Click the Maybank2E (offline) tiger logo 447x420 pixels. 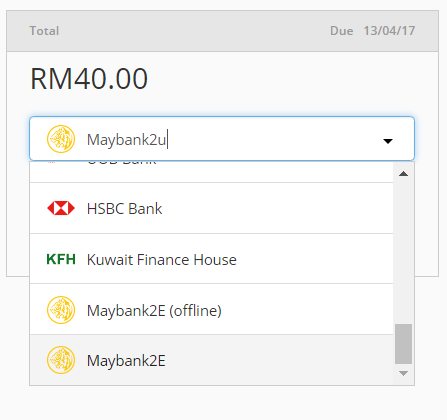pyautogui.click(x=61, y=310)
